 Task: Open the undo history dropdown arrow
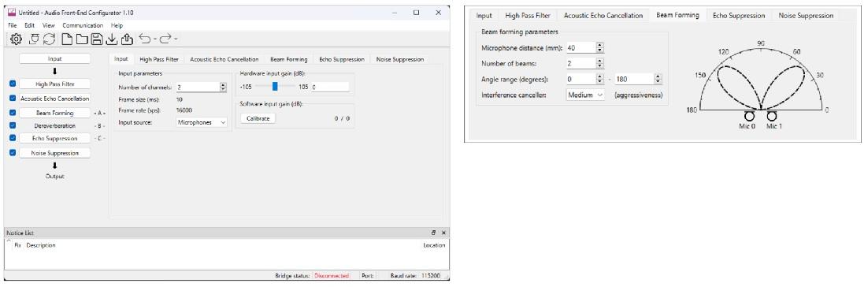coord(154,39)
